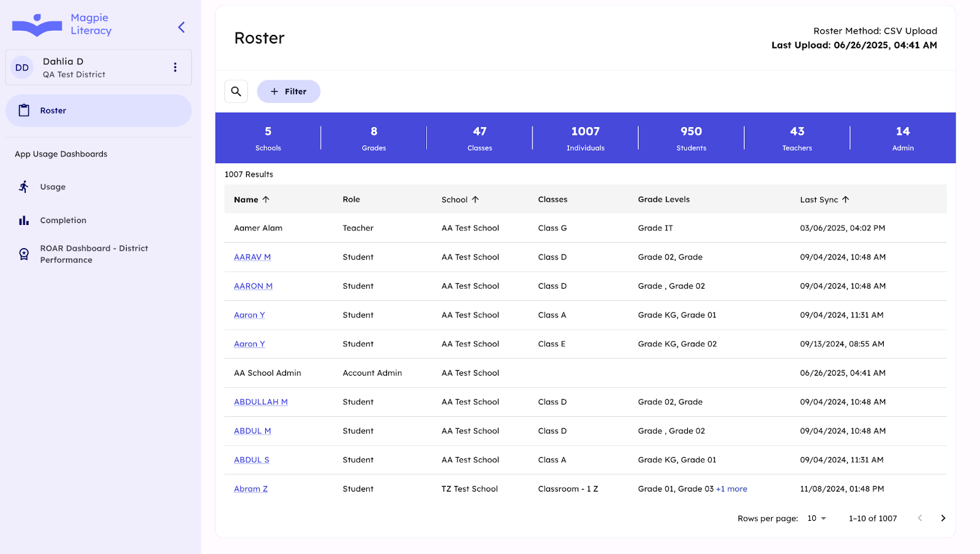Open the Rows per page dropdown

coord(816,518)
